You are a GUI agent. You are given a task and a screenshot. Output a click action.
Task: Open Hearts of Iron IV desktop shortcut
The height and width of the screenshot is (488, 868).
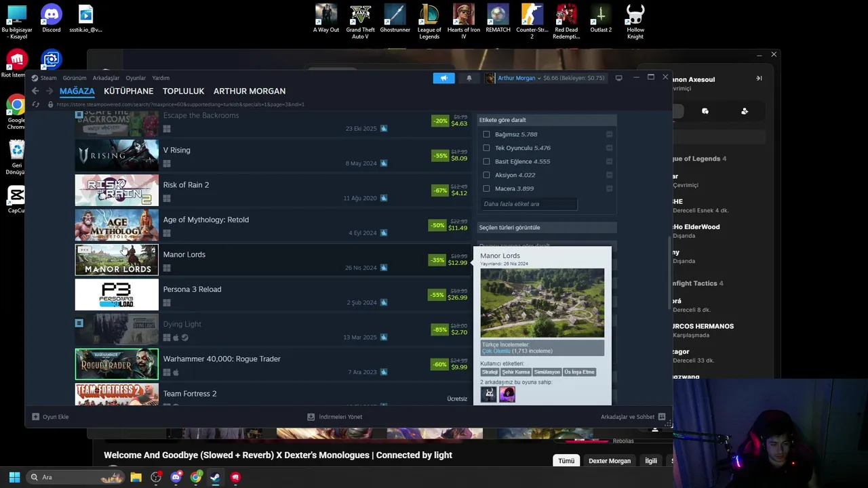tap(463, 22)
